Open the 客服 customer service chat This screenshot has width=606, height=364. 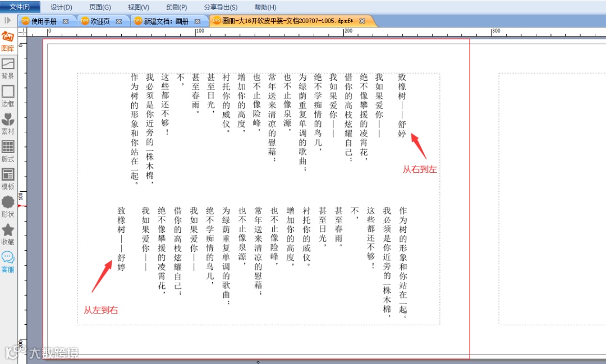point(8,262)
